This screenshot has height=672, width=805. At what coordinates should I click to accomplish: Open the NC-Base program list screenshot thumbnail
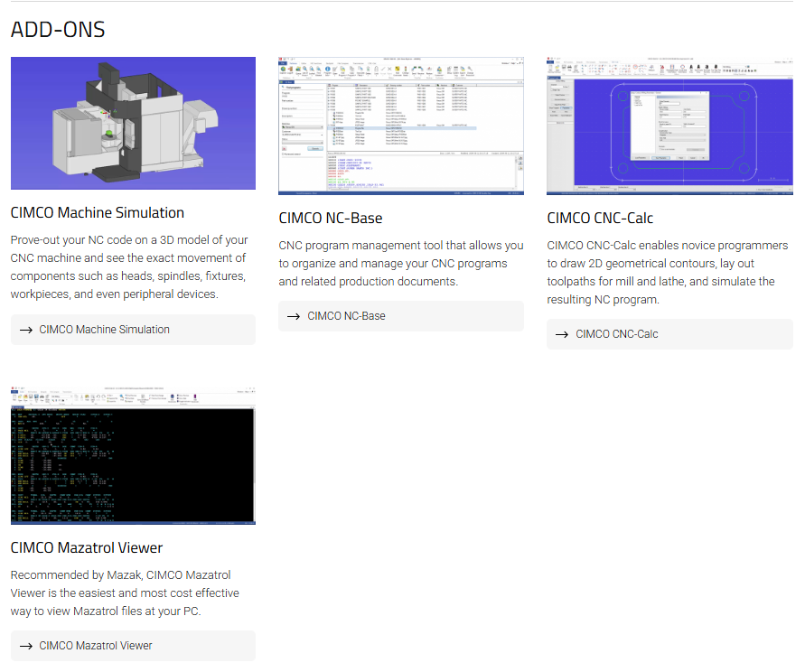point(401,126)
